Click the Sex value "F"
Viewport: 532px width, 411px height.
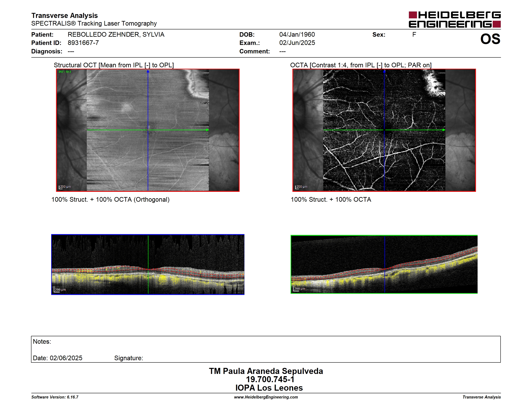(x=414, y=35)
